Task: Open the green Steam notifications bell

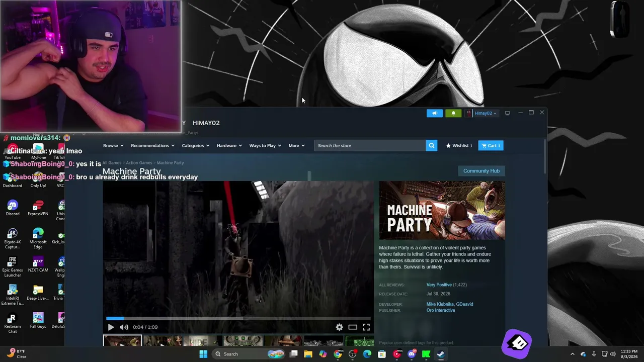Action: tap(453, 113)
